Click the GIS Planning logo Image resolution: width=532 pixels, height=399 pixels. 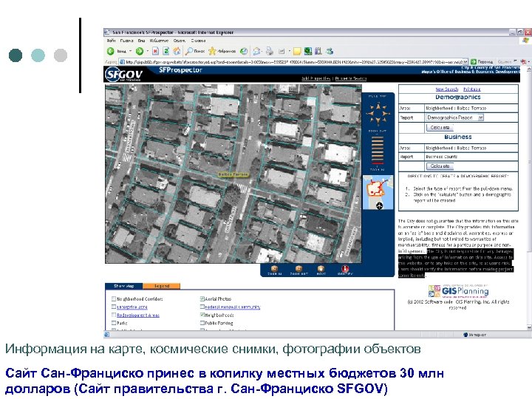(x=458, y=291)
